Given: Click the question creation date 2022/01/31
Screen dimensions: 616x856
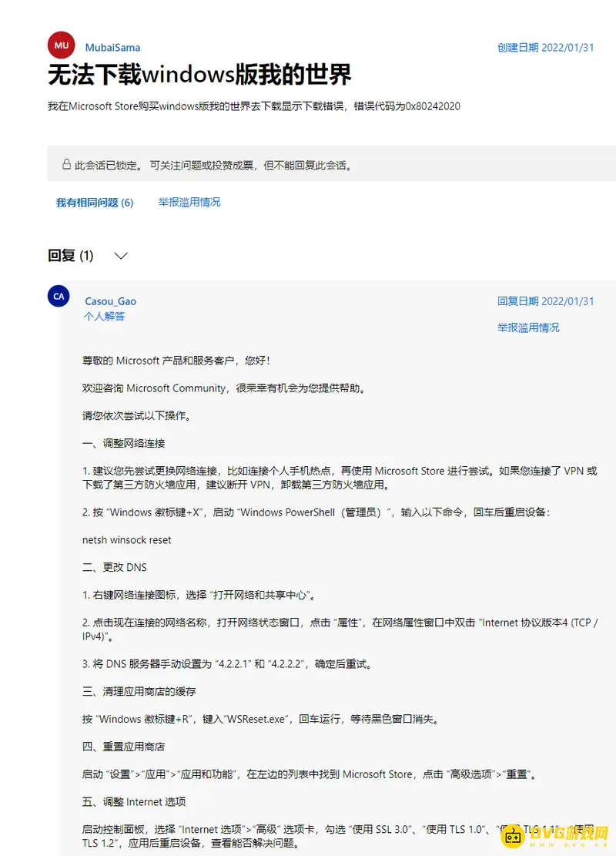Looking at the screenshot, I should (545, 47).
